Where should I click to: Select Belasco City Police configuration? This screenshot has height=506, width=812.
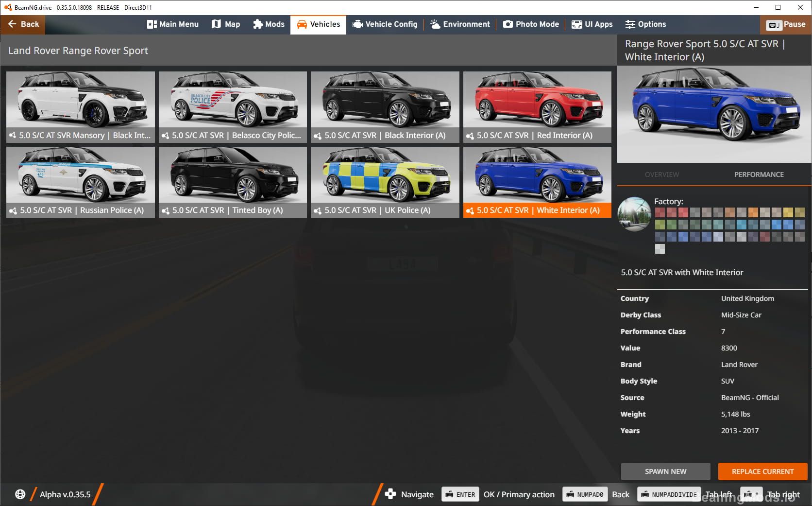[233, 107]
